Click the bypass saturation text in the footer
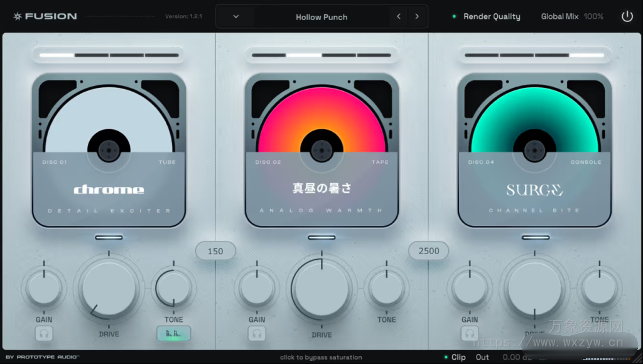 tap(321, 356)
